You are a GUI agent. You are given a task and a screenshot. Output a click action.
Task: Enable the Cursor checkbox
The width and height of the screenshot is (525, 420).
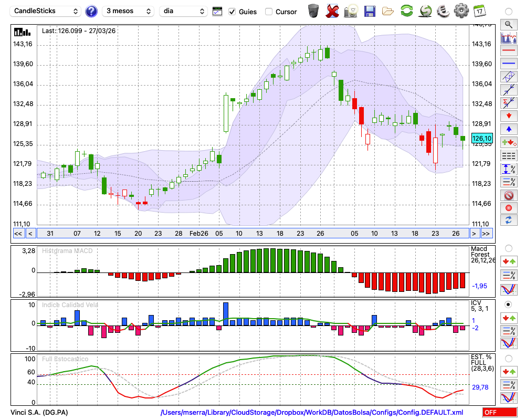(x=269, y=12)
